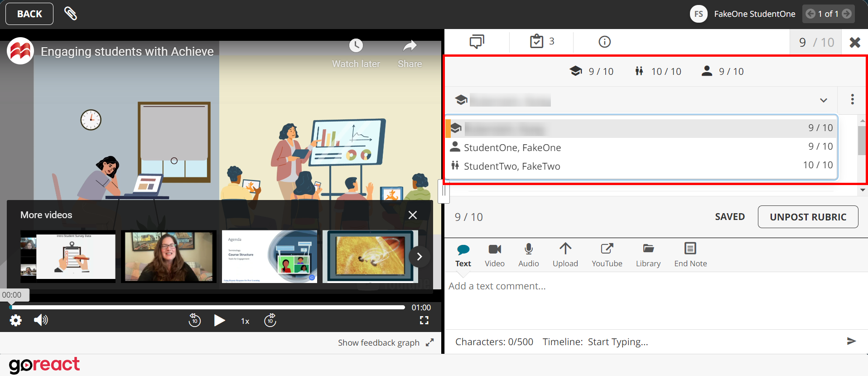Open the three-dot rubric options menu

click(852, 100)
